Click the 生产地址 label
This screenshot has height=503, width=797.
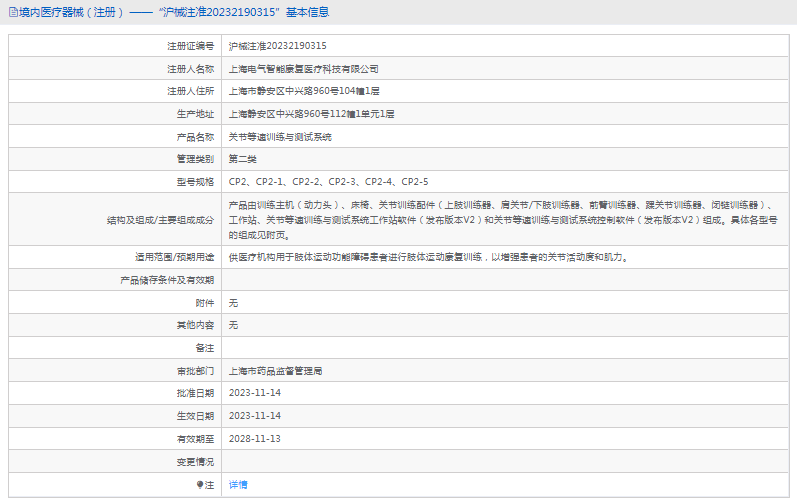pos(195,114)
